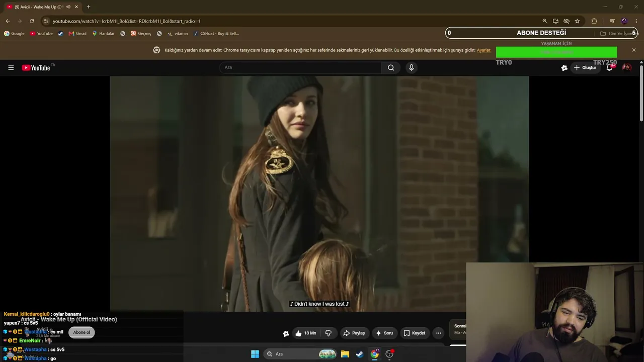This screenshot has height=362, width=644.
Task: Click the install/cast screen icon in address bar
Action: [x=555, y=21]
